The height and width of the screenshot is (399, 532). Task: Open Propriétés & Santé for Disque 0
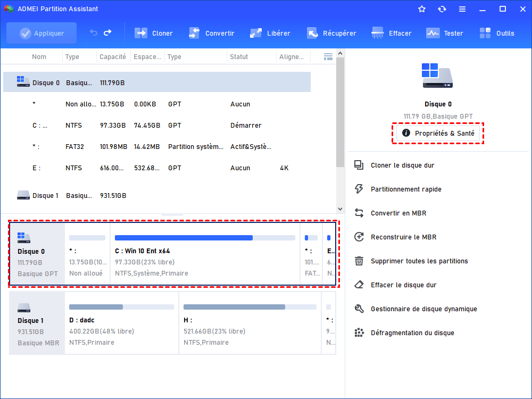click(x=438, y=133)
